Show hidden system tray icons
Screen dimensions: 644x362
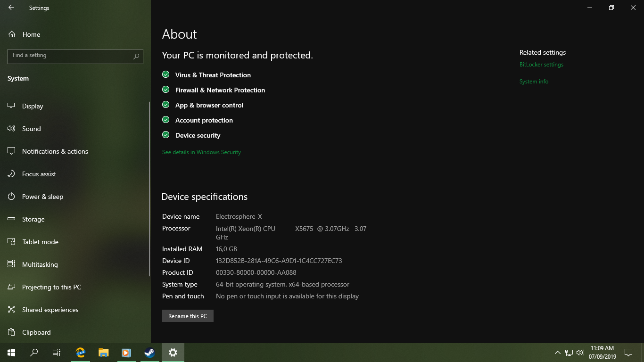[558, 353]
